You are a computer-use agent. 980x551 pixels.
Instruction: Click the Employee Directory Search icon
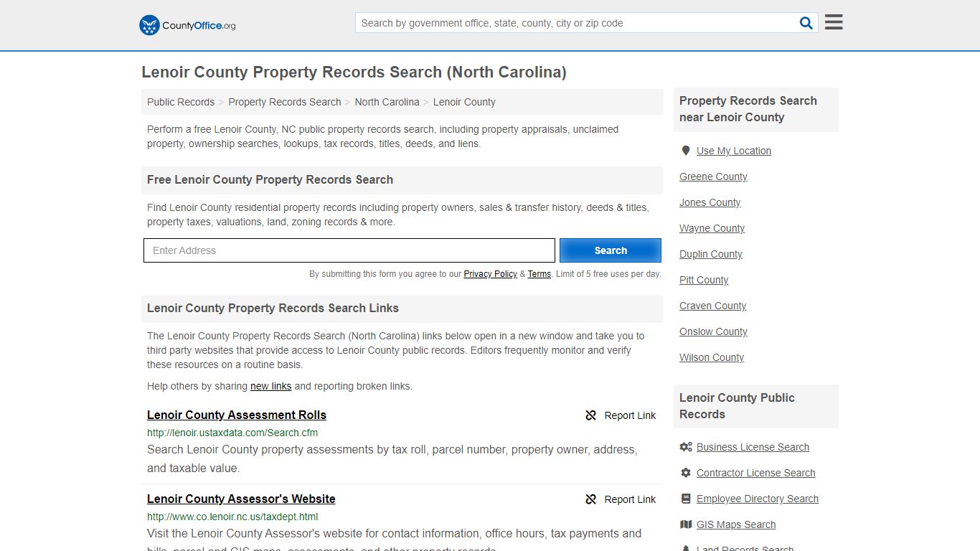click(686, 499)
